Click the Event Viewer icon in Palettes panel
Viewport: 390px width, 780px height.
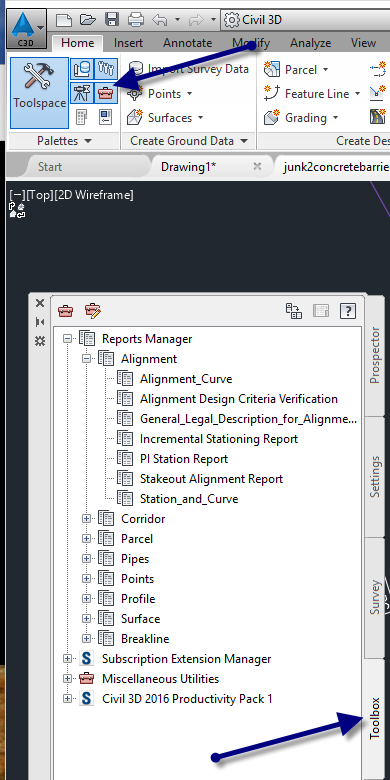click(106, 117)
